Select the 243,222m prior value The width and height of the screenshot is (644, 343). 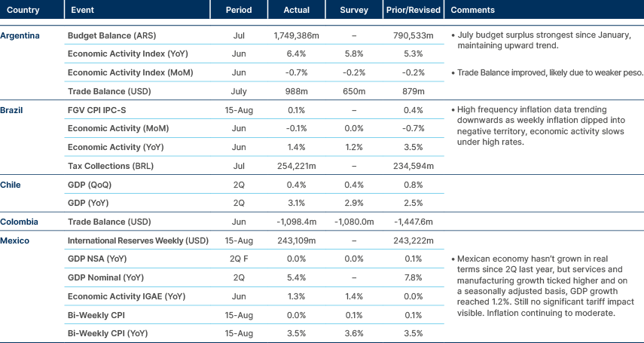(414, 240)
